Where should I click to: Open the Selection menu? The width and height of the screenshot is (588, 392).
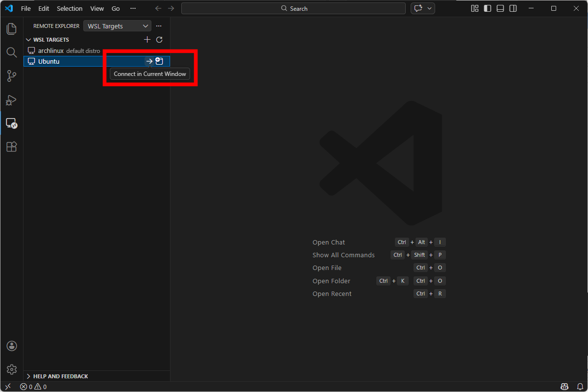70,8
